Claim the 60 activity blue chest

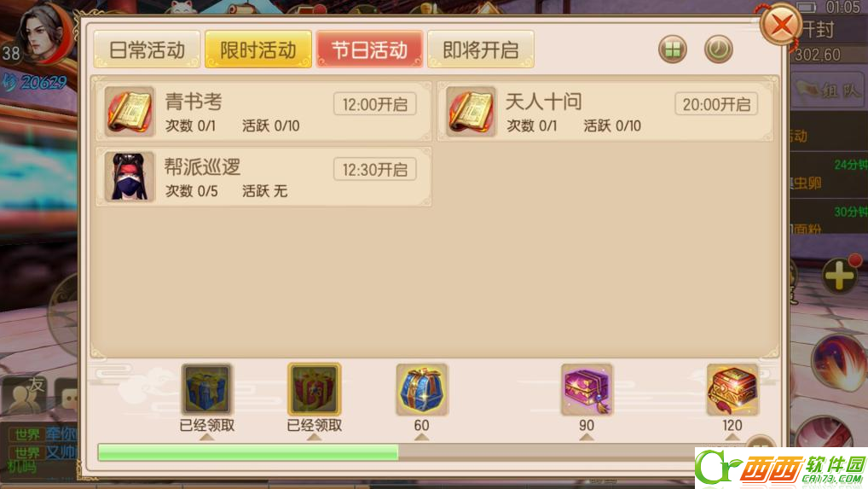(x=422, y=389)
